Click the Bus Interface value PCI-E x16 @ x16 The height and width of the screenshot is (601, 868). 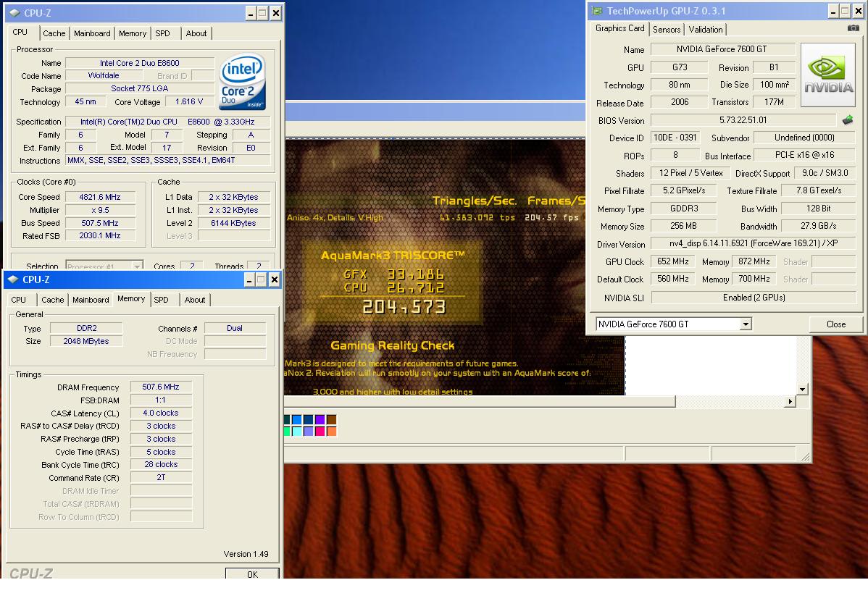[805, 155]
